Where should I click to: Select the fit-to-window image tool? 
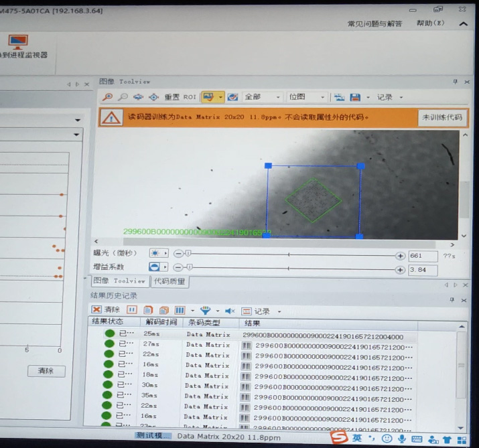[x=139, y=97]
